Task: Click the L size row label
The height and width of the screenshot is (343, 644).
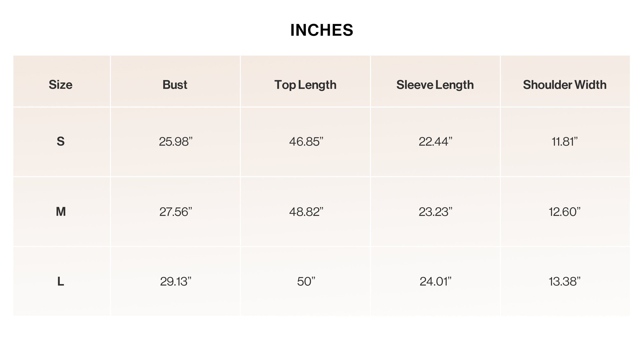Action: click(x=61, y=281)
